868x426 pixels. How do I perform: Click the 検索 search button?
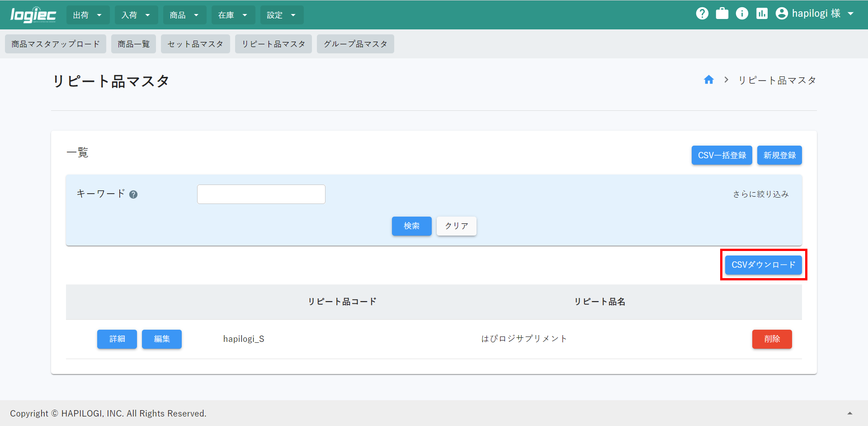click(411, 226)
